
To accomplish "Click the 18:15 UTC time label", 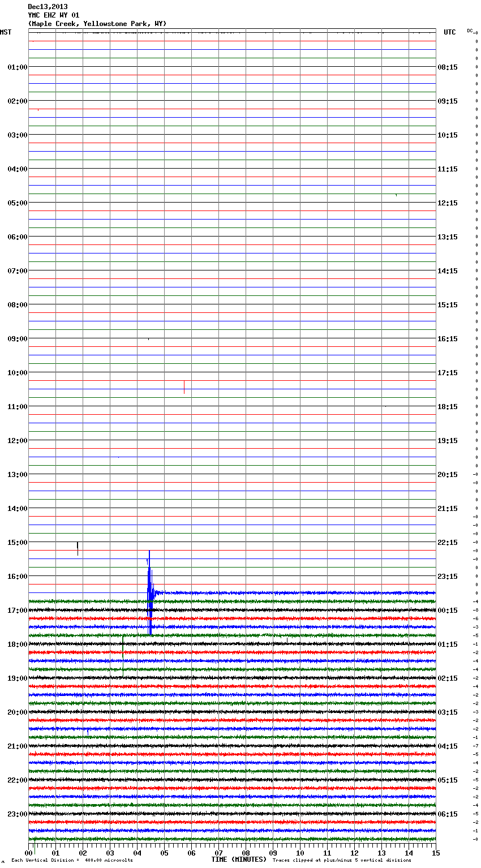I will [448, 407].
